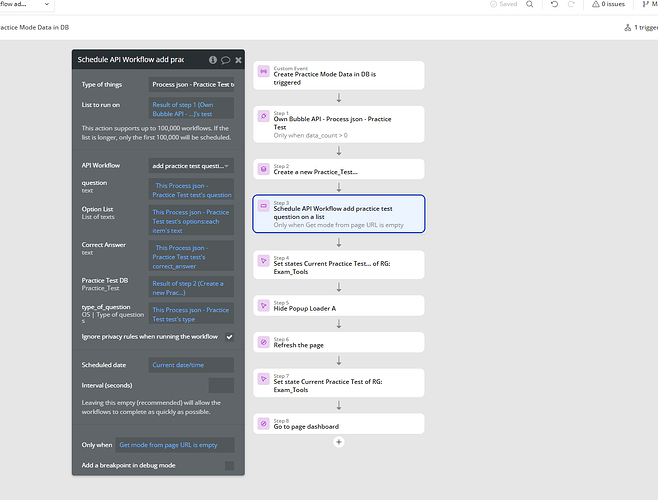
Task: Toggle Ignore privacy rules checkbox
Action: (229, 337)
